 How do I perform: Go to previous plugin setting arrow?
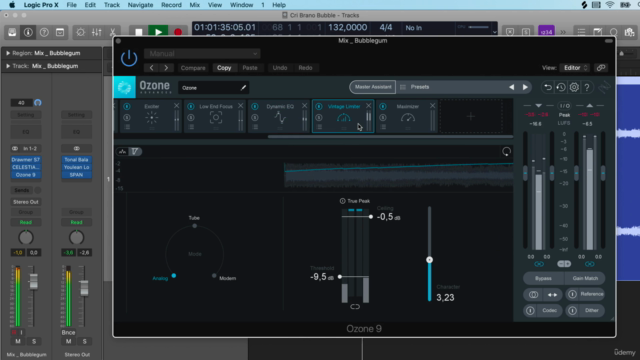click(x=151, y=68)
